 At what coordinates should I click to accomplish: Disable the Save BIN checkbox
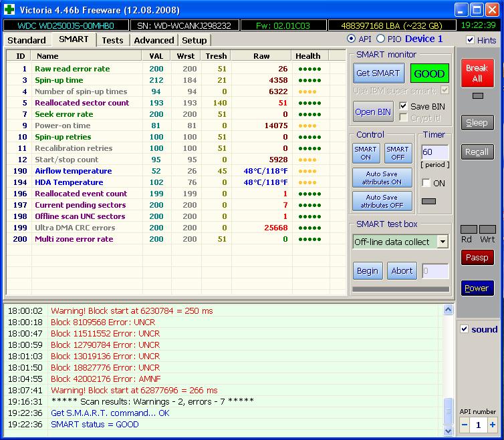[x=403, y=106]
